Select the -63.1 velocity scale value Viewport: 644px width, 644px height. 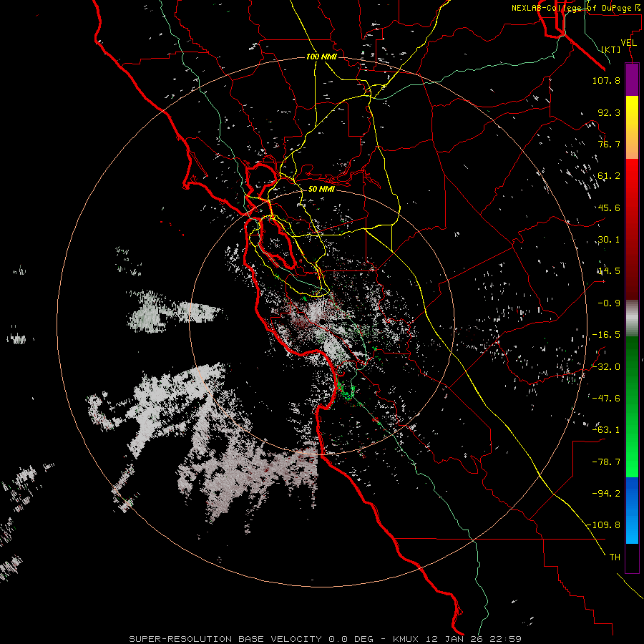(606, 430)
